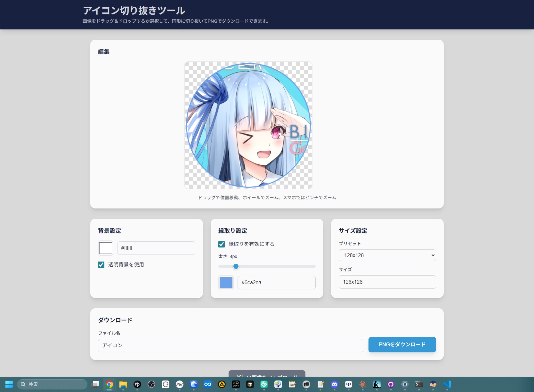This screenshot has width=534, height=392.
Task: Open the white background color swatch
Action: pos(106,248)
